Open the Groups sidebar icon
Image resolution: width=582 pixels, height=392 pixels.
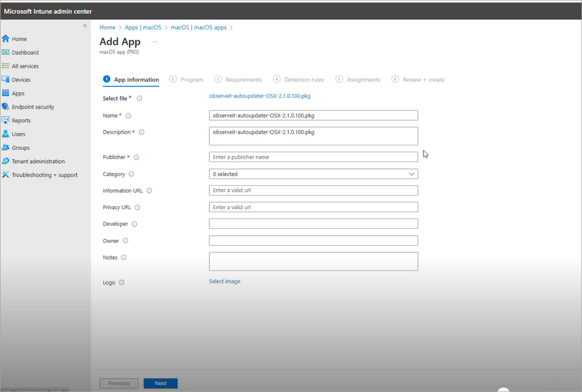(6, 147)
